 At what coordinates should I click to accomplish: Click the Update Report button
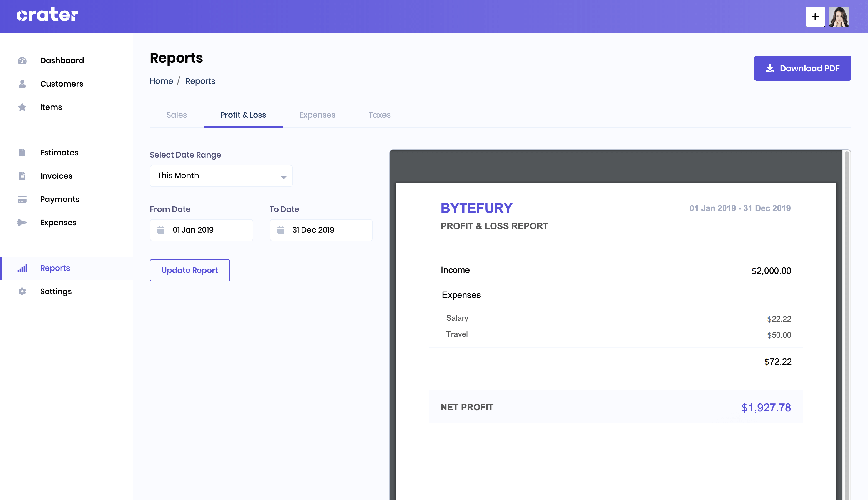190,270
